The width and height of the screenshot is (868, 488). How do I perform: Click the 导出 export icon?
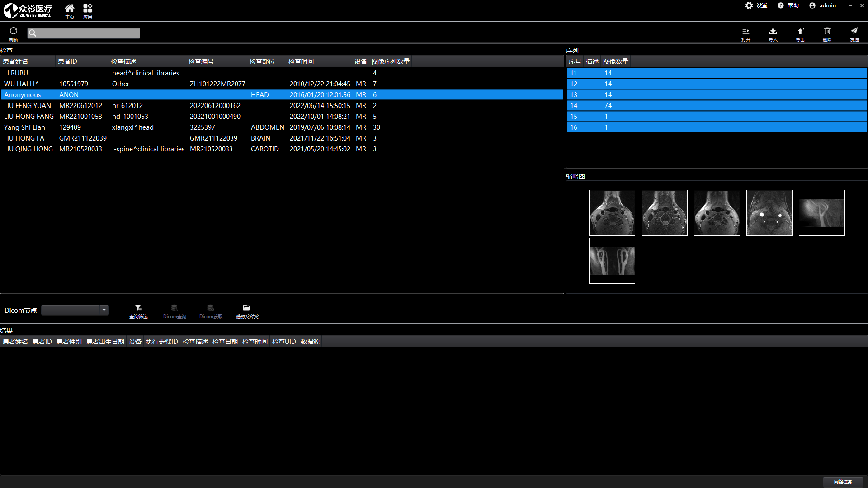point(800,34)
